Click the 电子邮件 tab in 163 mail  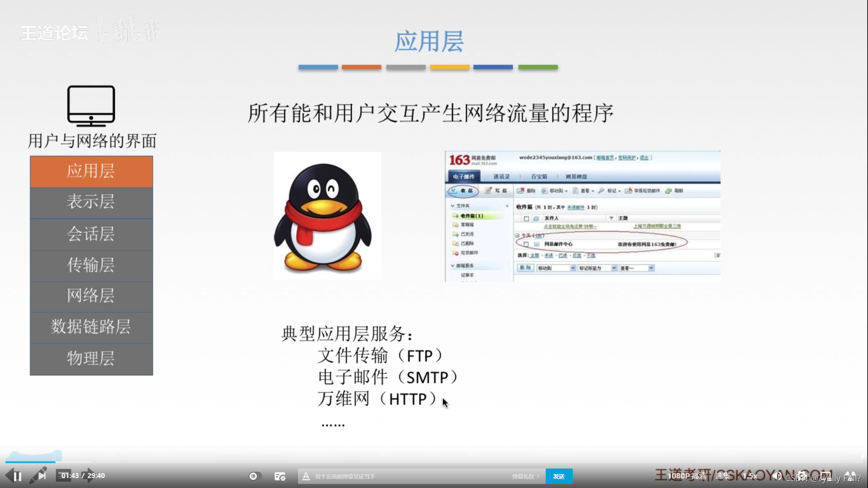point(464,177)
